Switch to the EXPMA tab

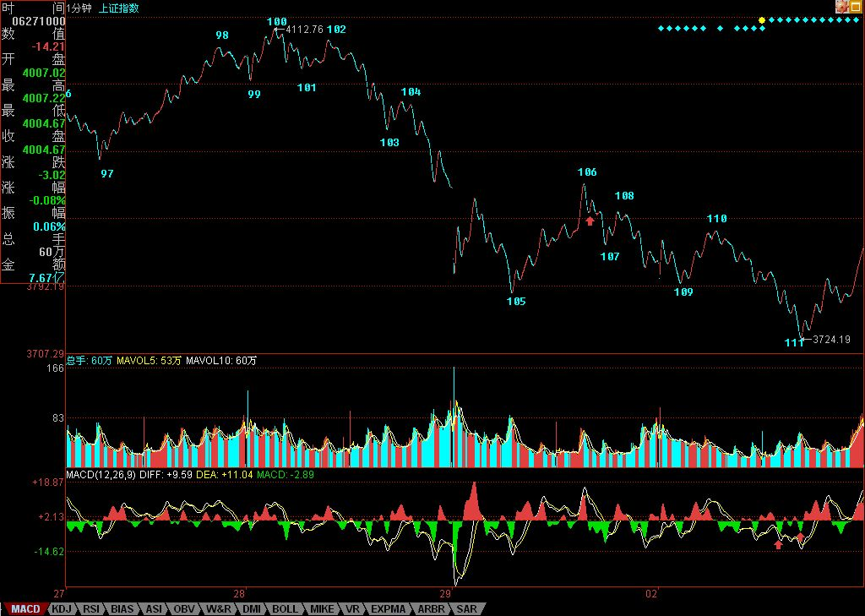click(388, 608)
